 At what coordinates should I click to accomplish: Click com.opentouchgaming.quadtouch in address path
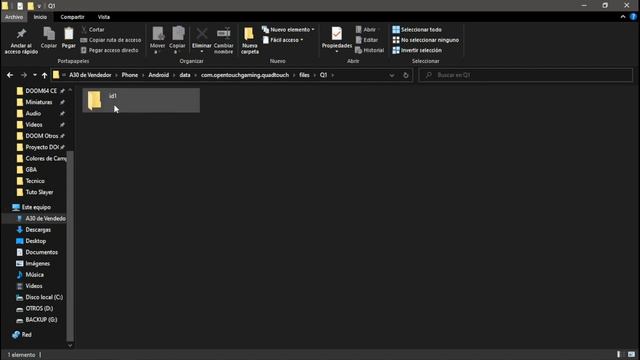coord(245,75)
